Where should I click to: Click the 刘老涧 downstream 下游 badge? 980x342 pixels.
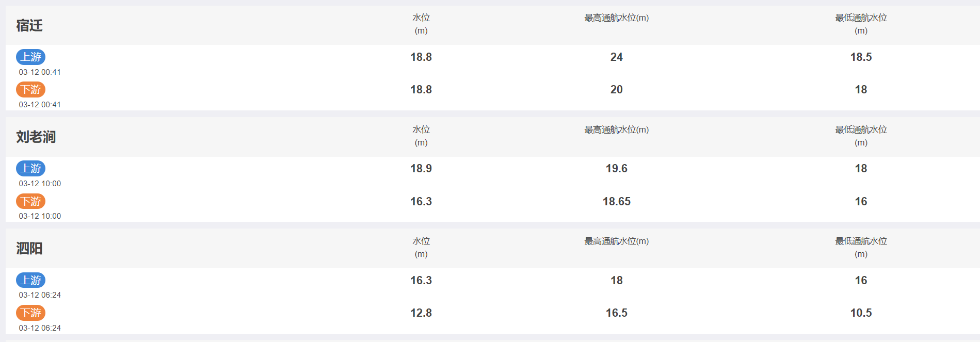pyautogui.click(x=31, y=201)
